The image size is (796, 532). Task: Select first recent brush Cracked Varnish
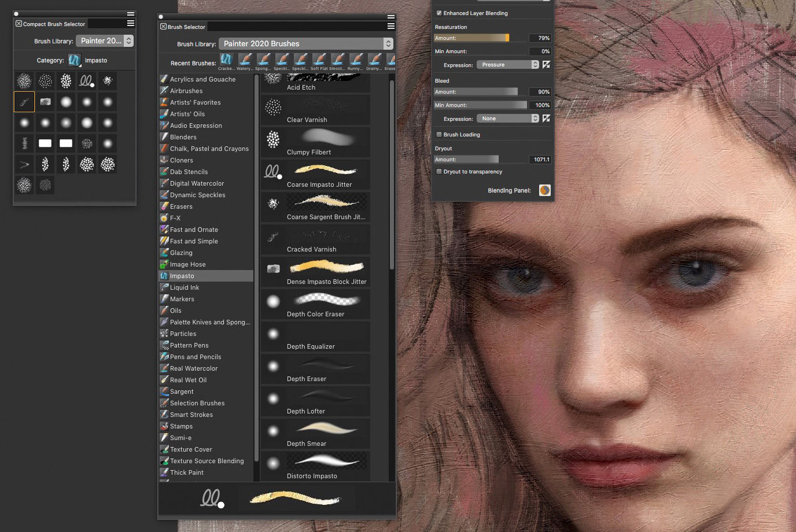click(x=226, y=59)
